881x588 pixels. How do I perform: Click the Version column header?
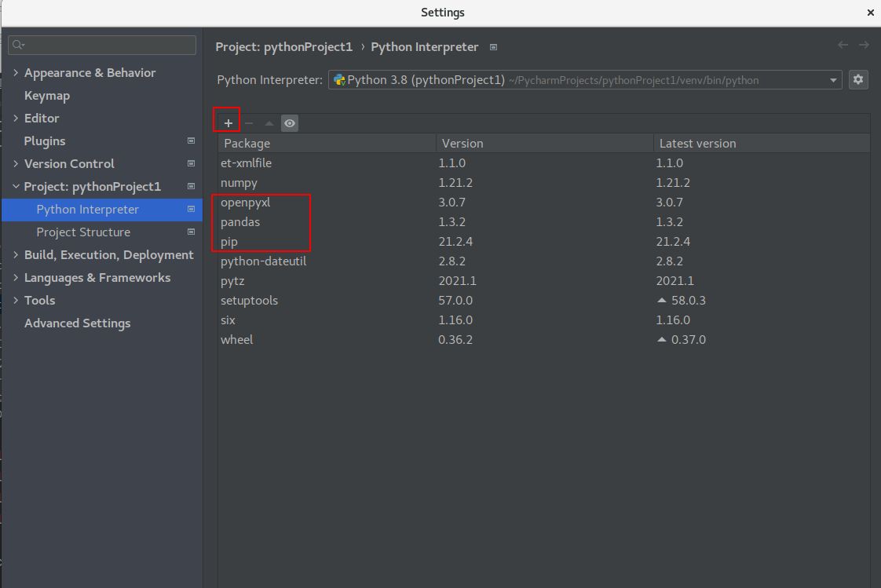pos(544,143)
